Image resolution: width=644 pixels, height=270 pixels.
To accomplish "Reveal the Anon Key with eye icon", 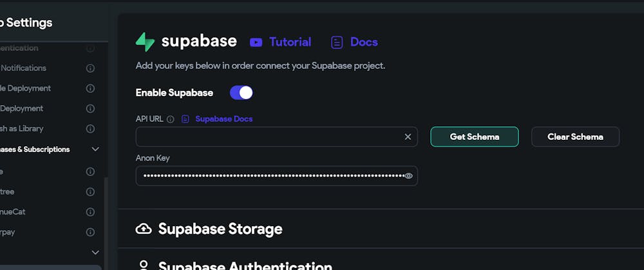I will pyautogui.click(x=408, y=176).
